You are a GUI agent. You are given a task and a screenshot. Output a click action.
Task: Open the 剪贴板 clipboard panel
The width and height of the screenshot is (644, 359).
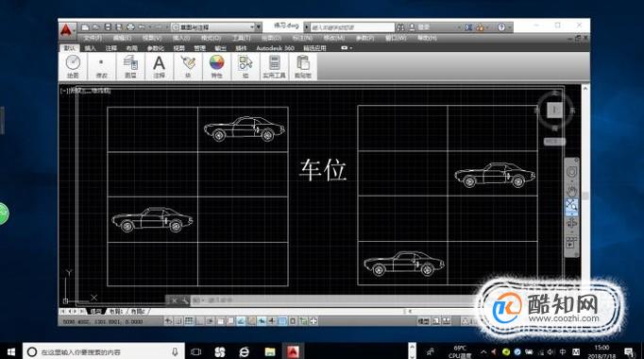(303, 66)
